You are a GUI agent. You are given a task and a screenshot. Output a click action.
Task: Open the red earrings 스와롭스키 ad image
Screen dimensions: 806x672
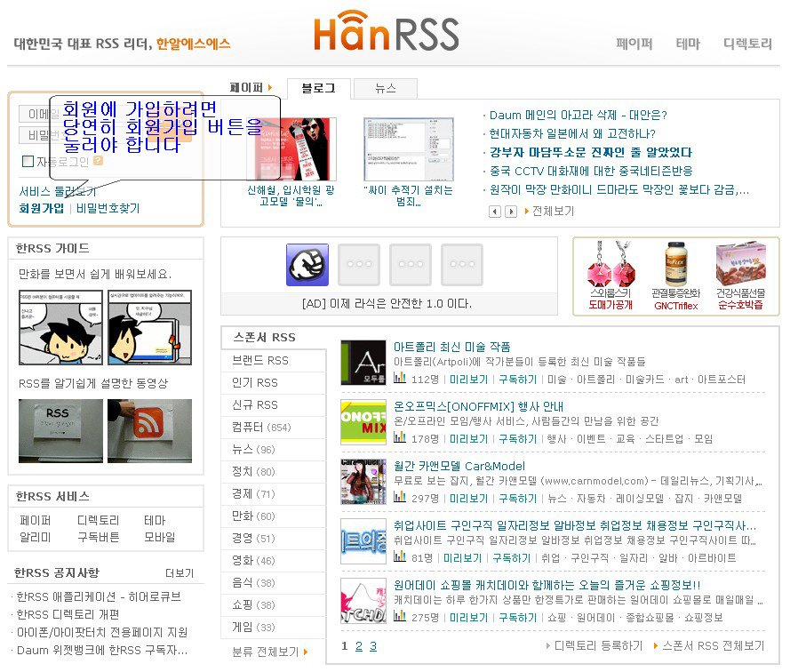click(x=611, y=264)
